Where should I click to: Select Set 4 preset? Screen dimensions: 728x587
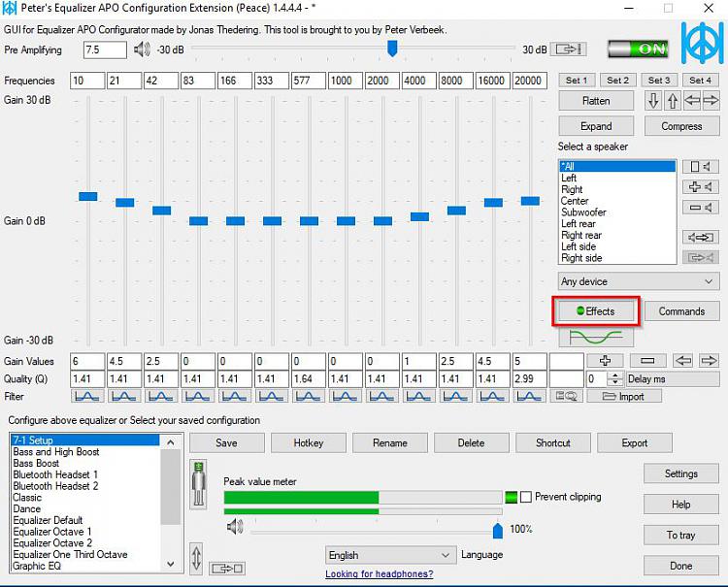(700, 81)
